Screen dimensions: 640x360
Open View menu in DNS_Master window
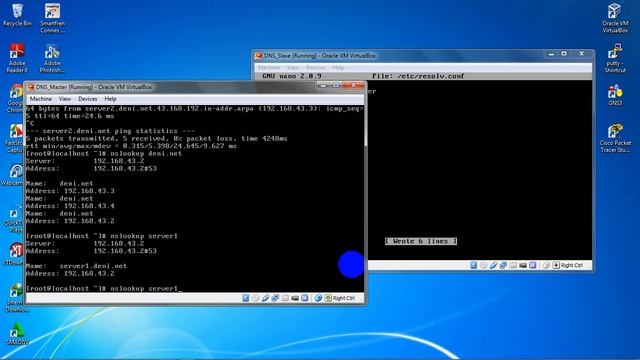click(64, 99)
